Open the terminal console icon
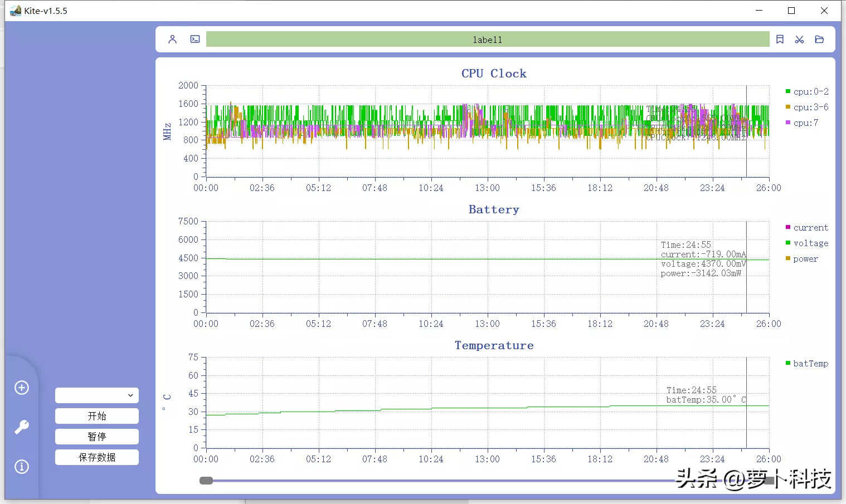 [x=195, y=40]
